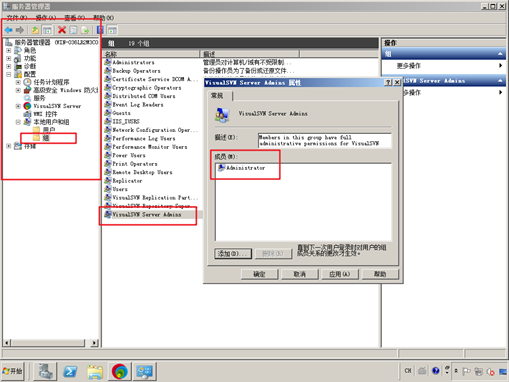This screenshot has height=382, width=509.
Task: Launch PowerShell from the taskbar
Action: pos(70,371)
